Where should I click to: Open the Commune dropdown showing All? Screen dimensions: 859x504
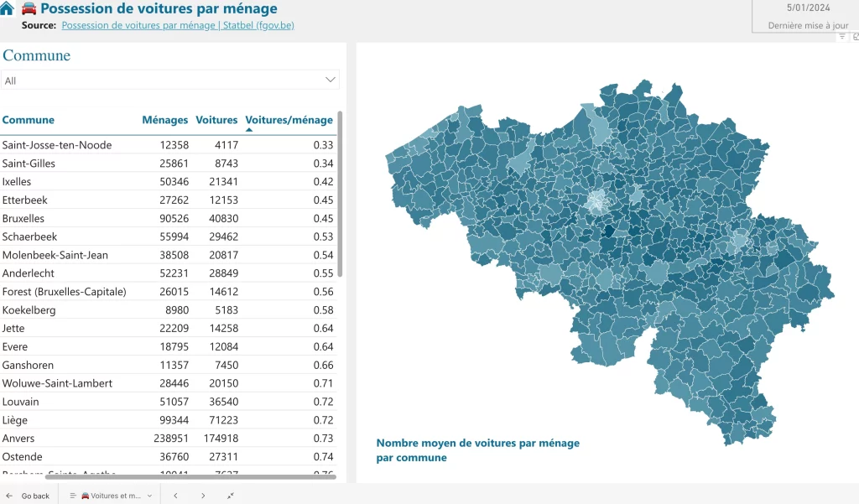170,81
